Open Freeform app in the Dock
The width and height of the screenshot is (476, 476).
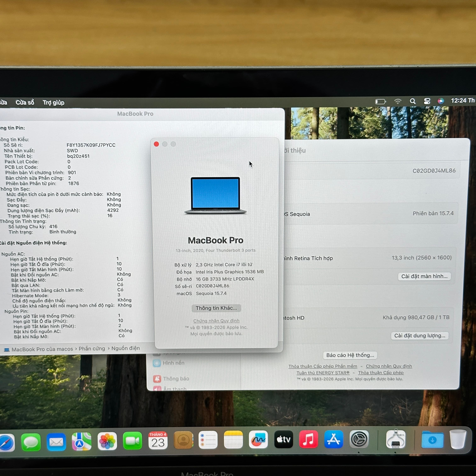coord(258,439)
